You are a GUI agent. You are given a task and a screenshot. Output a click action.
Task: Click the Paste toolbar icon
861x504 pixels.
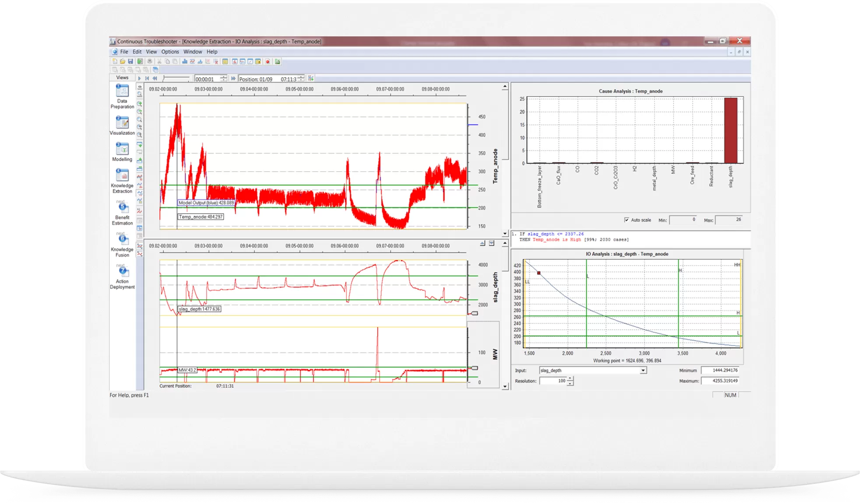[x=175, y=61]
